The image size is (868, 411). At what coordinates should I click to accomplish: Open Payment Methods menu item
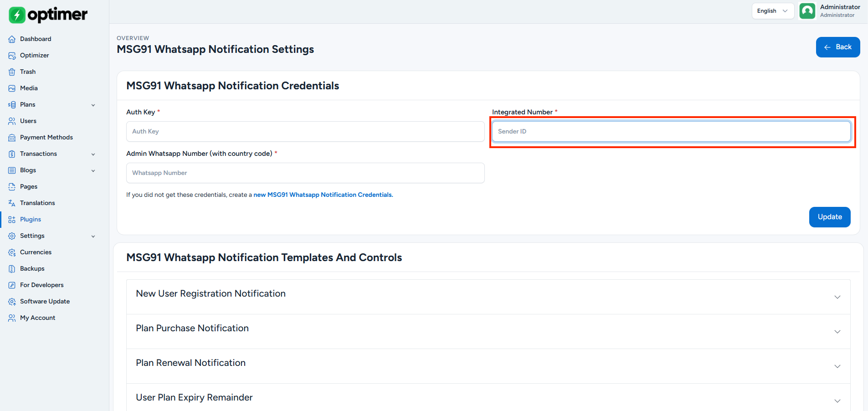(46, 138)
